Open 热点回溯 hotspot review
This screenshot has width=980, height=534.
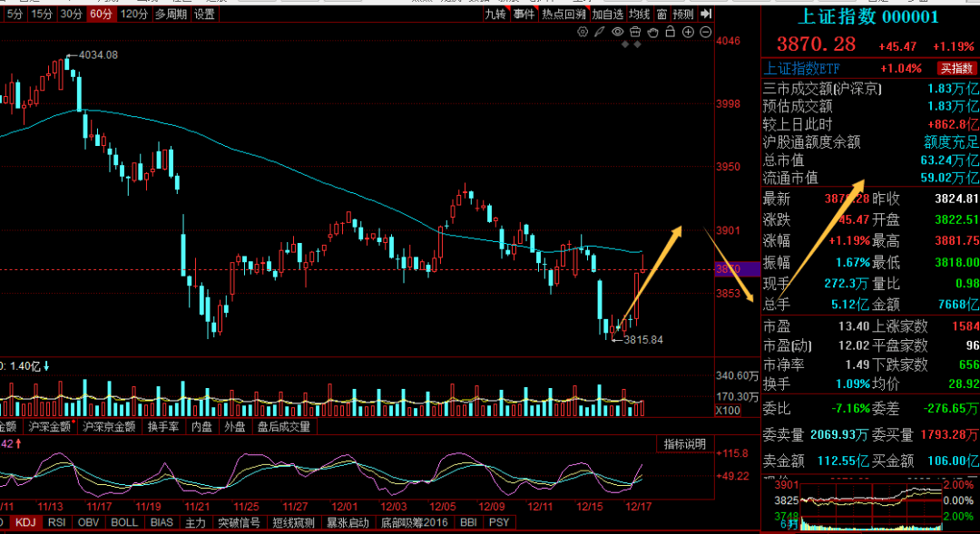click(x=563, y=14)
